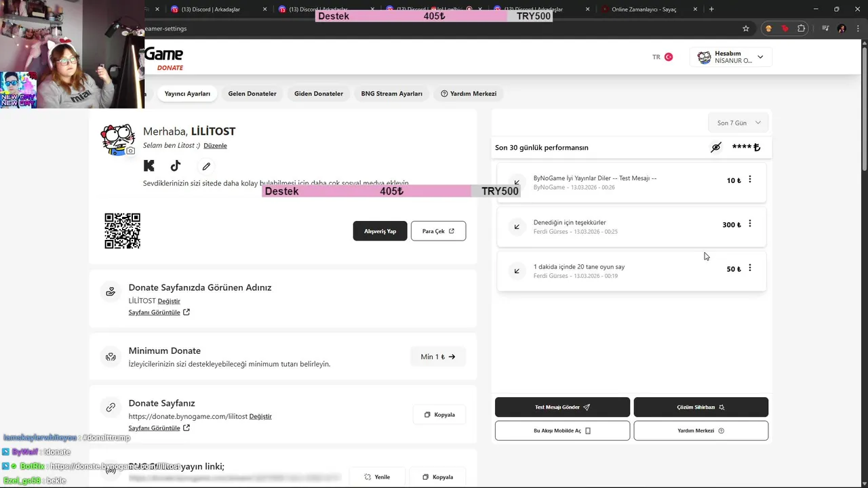Click the ByNoGame Donate logo
This screenshot has height=488, width=868.
coord(163,58)
